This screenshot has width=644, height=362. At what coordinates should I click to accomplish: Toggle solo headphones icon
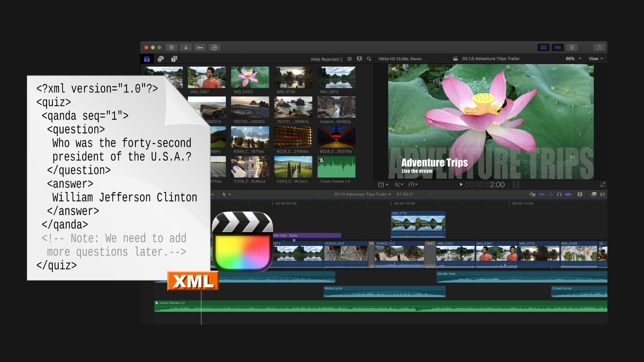(559, 194)
